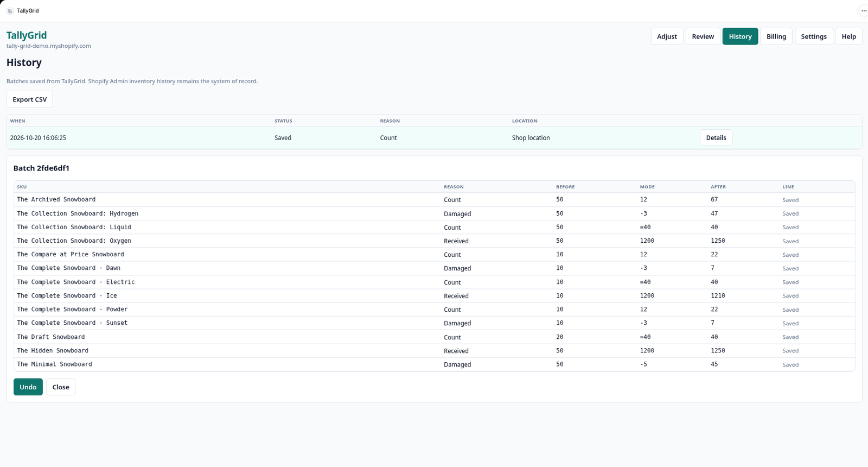Screen dimensions: 868x467
Task: Click the SKU column header
Action: (22, 187)
